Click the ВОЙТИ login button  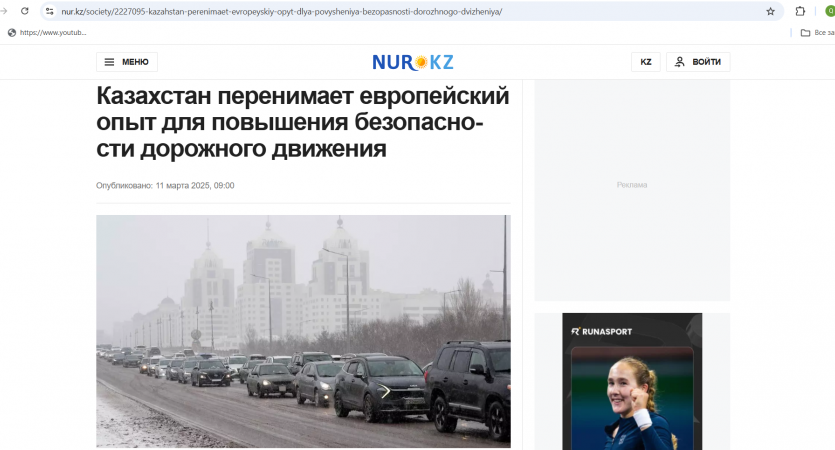point(698,62)
